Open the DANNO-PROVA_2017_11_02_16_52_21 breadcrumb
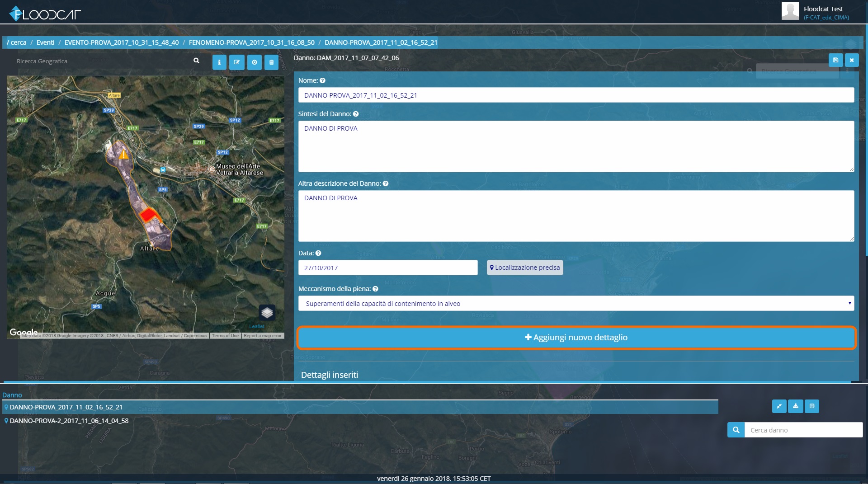The image size is (868, 484). 381,42
